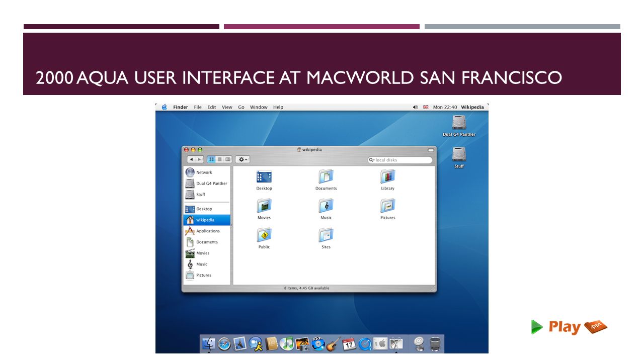The image size is (644, 362).
Task: Open the flag input menu
Action: coord(426,107)
